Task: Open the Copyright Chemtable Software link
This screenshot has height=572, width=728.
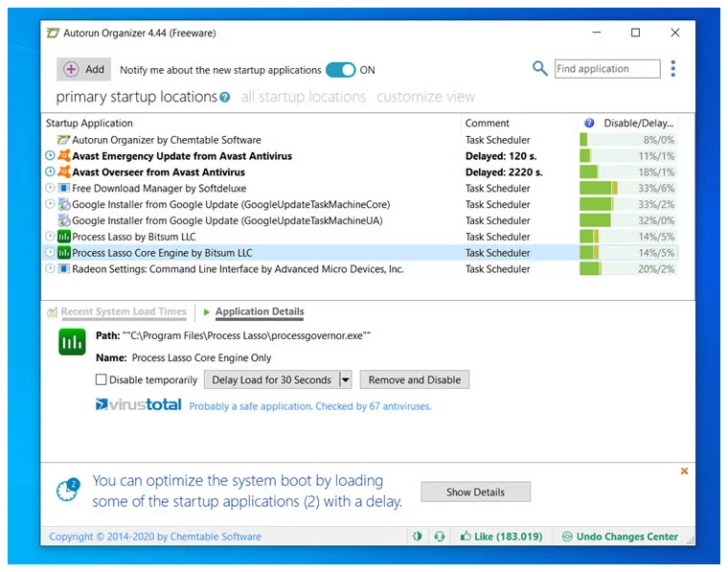Action: click(x=155, y=537)
